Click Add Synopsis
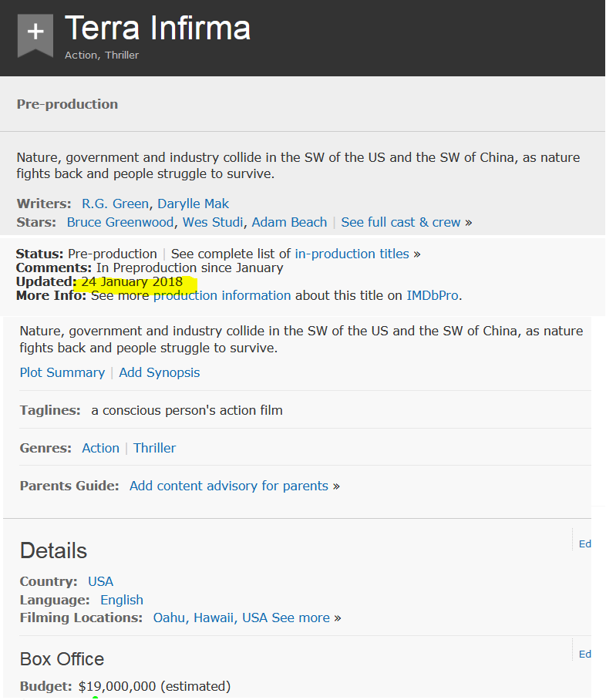This screenshot has height=700, width=606. point(159,372)
